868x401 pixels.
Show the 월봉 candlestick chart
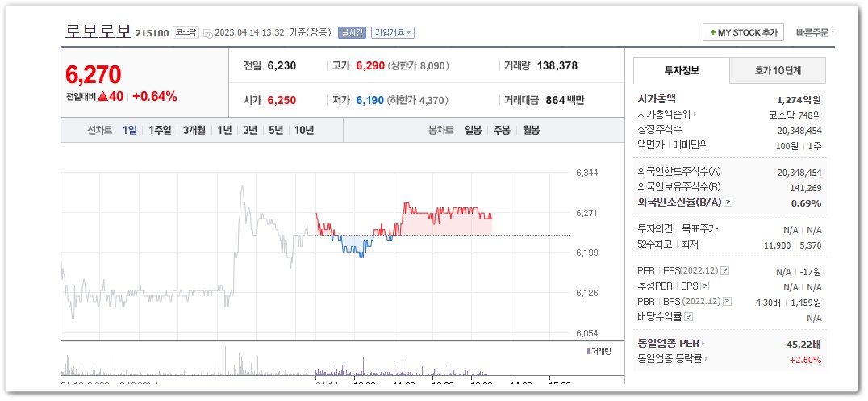pyautogui.click(x=532, y=131)
